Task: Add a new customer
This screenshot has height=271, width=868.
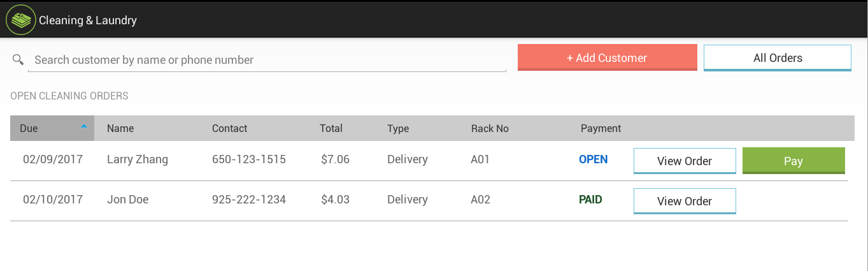Action: pyautogui.click(x=607, y=57)
